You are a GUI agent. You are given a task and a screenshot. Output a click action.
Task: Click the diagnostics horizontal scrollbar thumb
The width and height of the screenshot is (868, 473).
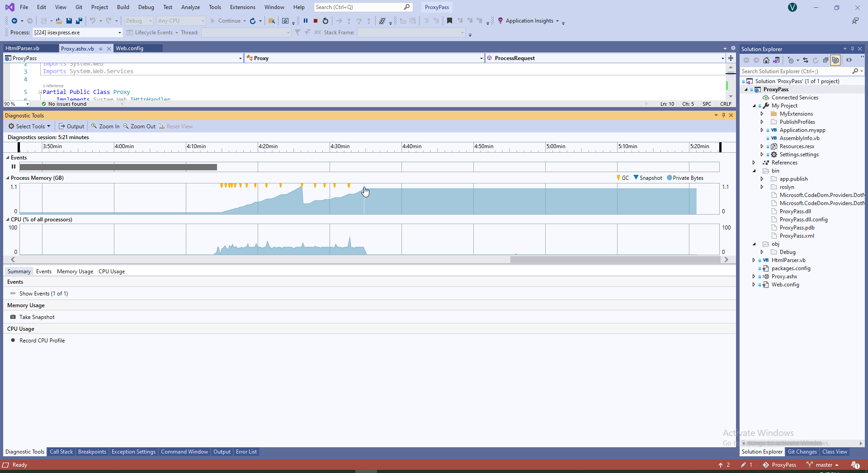point(615,260)
